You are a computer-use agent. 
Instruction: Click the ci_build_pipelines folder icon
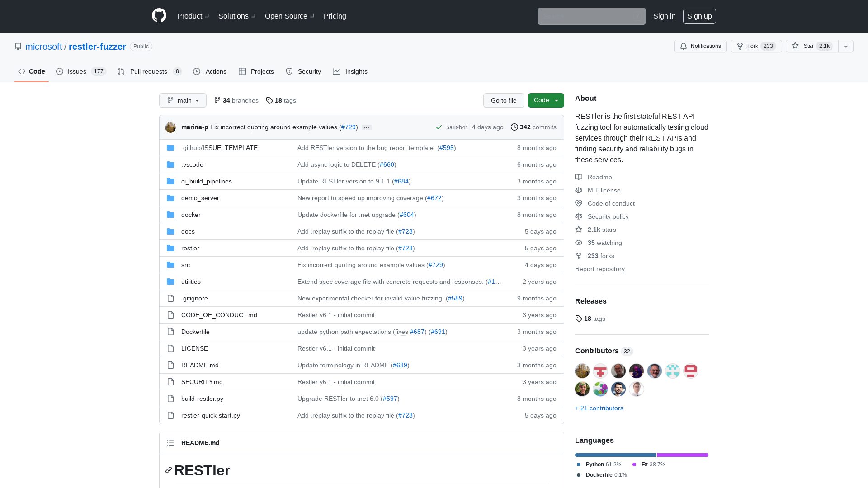coord(170,181)
